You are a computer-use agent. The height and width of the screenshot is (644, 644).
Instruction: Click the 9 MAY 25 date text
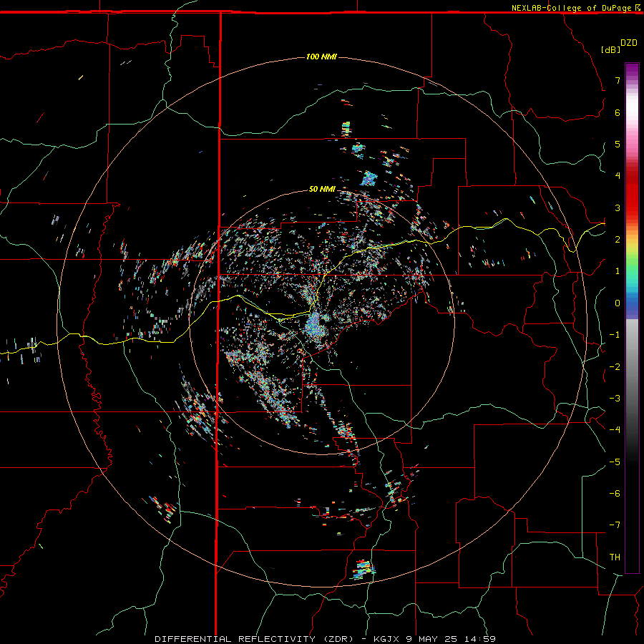(x=433, y=639)
